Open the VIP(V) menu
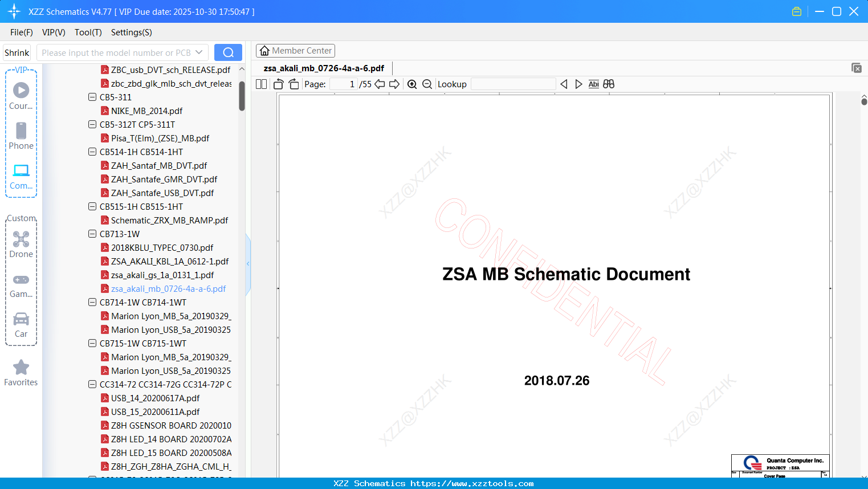868x489 pixels. 54,32
